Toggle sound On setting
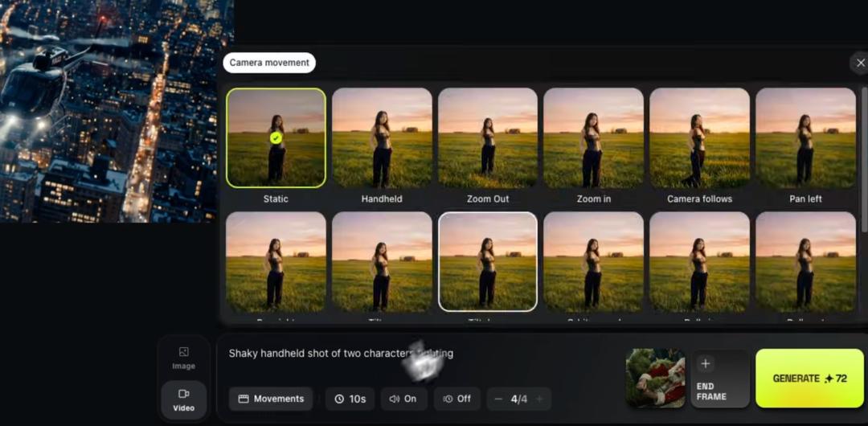This screenshot has width=868, height=426. pyautogui.click(x=403, y=399)
